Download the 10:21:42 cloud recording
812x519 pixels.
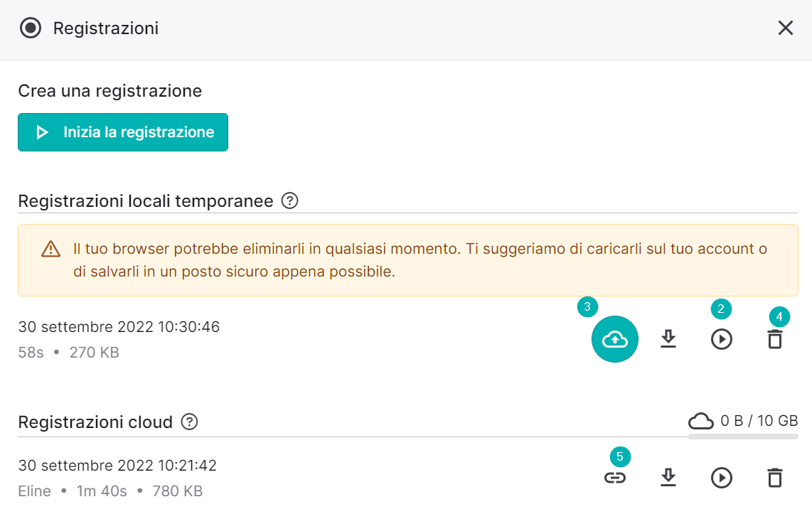pos(668,478)
